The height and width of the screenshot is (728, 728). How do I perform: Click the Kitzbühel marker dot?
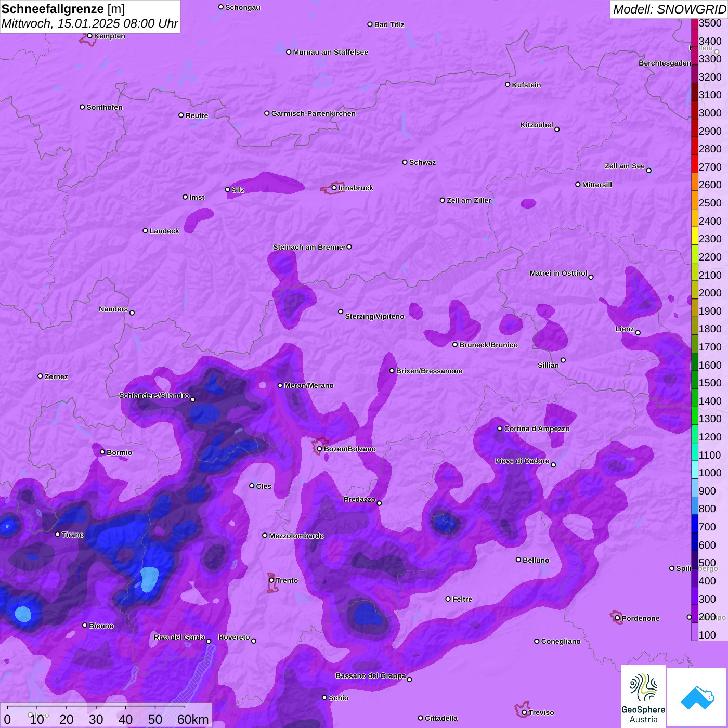pos(557,129)
